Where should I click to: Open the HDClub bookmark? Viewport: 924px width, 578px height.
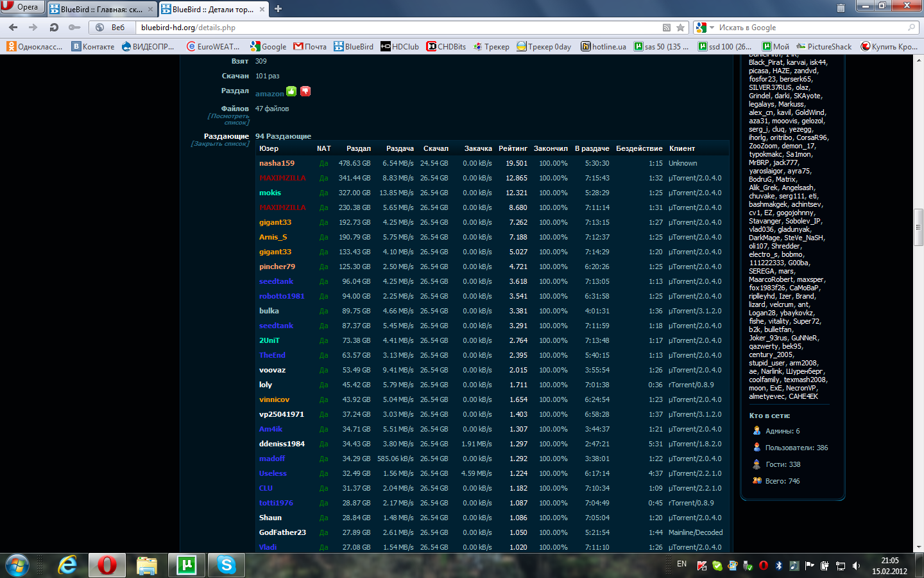[400, 46]
